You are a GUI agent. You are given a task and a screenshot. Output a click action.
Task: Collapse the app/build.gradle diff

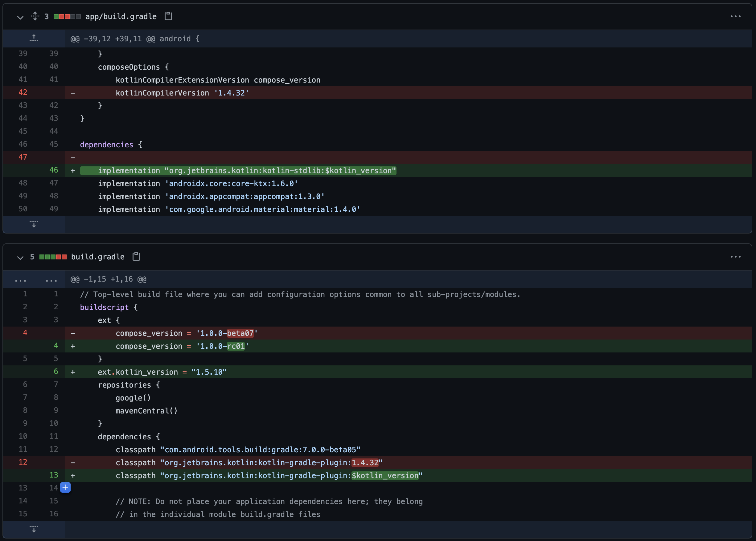[20, 17]
